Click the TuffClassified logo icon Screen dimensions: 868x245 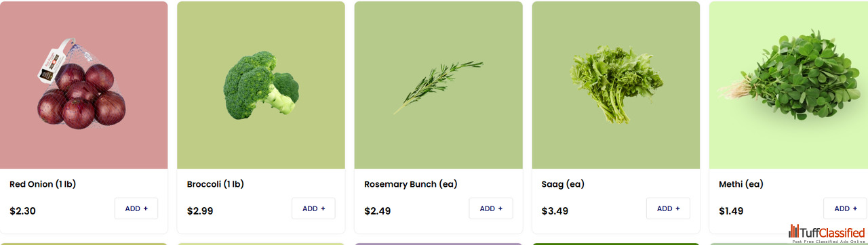point(794,231)
